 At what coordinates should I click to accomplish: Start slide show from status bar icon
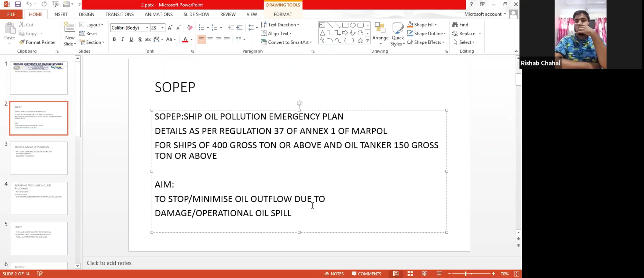(x=439, y=273)
